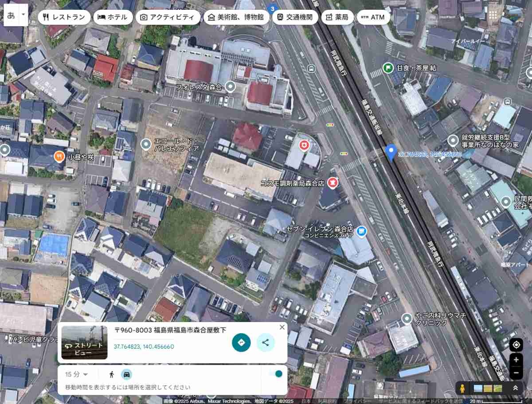Screen dimensions: 532x404
Task: Open the あ input mode dropdown arrow
Action: coord(23,15)
